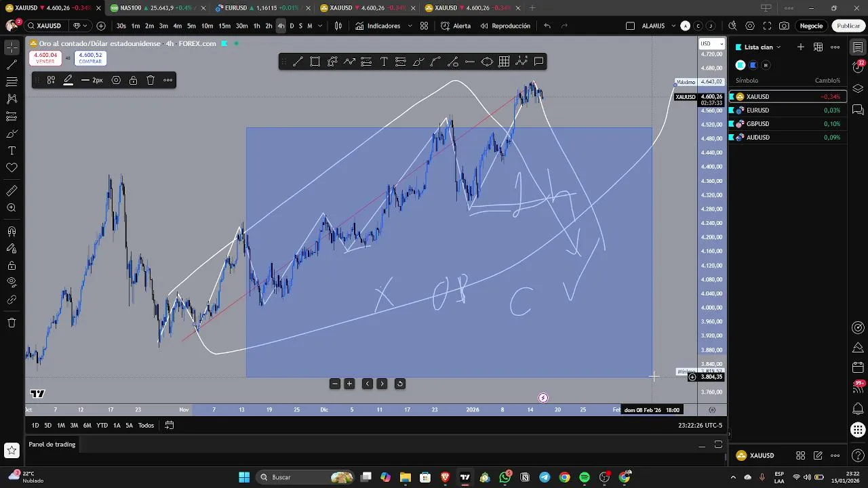Open watchlist more options dots
The height and width of the screenshot is (488, 868).
click(835, 47)
